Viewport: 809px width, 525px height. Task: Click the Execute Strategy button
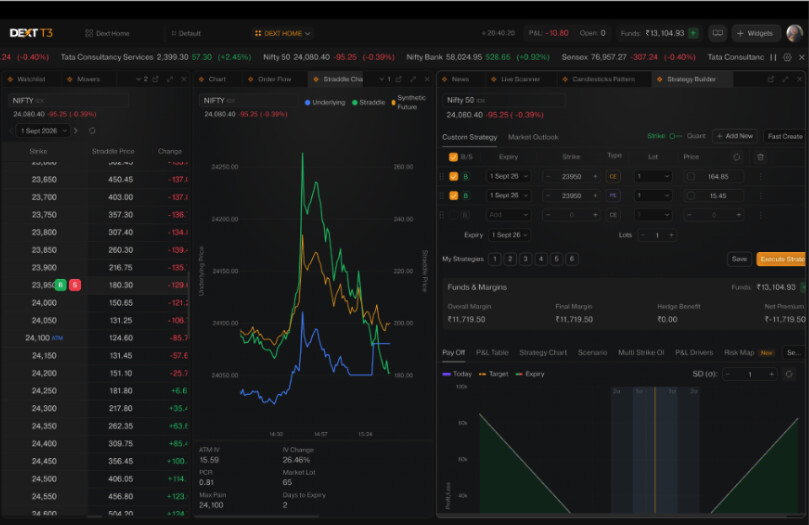coord(782,259)
